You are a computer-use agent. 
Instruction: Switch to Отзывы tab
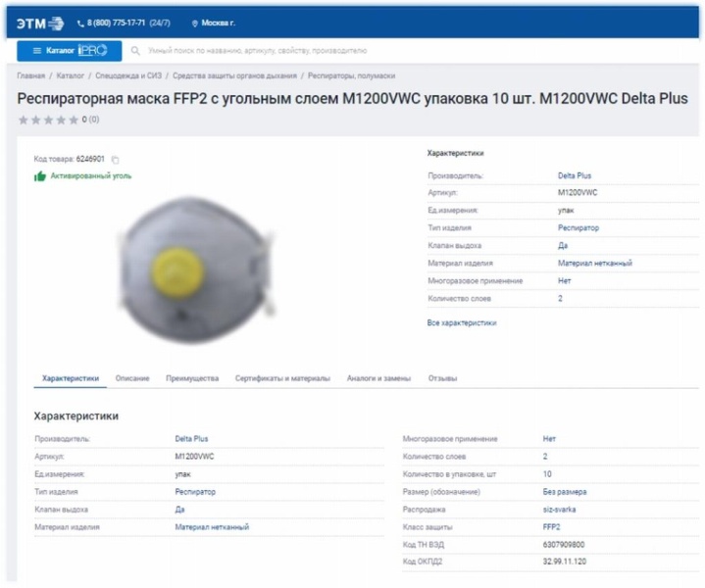(x=442, y=378)
